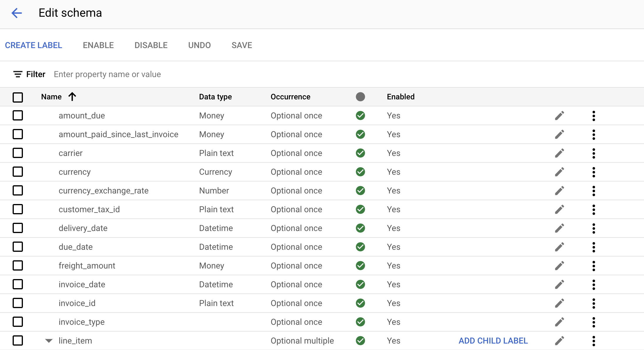Click the filter icon
Viewport: 644px width, 350px height.
pos(18,74)
